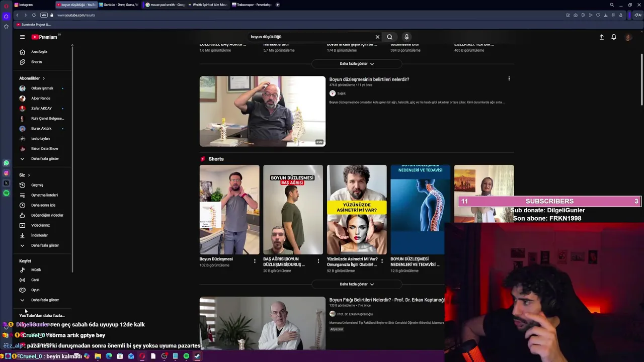This screenshot has height=362, width=644.
Task: Open Instagram in Opera sidebar
Action: coord(6,173)
